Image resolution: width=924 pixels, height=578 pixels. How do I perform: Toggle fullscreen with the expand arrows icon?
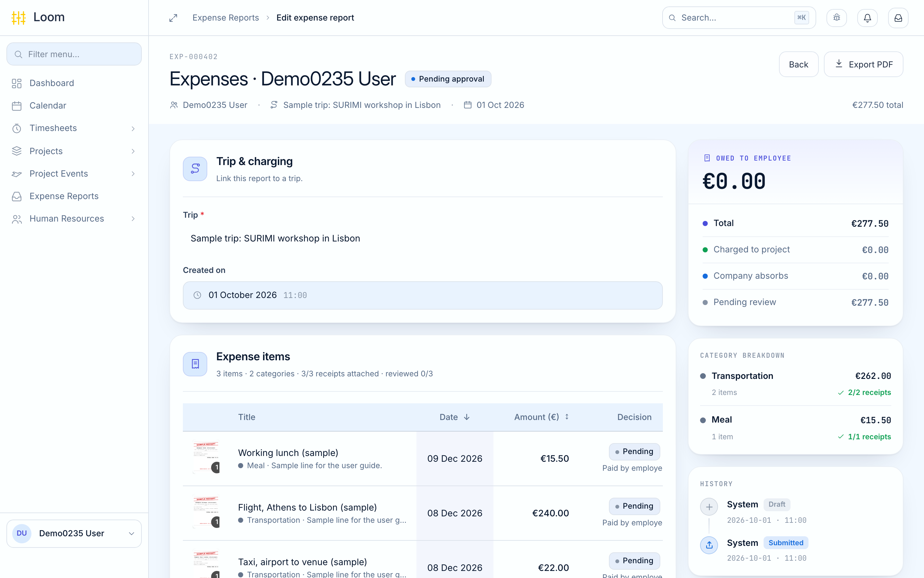[x=173, y=18]
